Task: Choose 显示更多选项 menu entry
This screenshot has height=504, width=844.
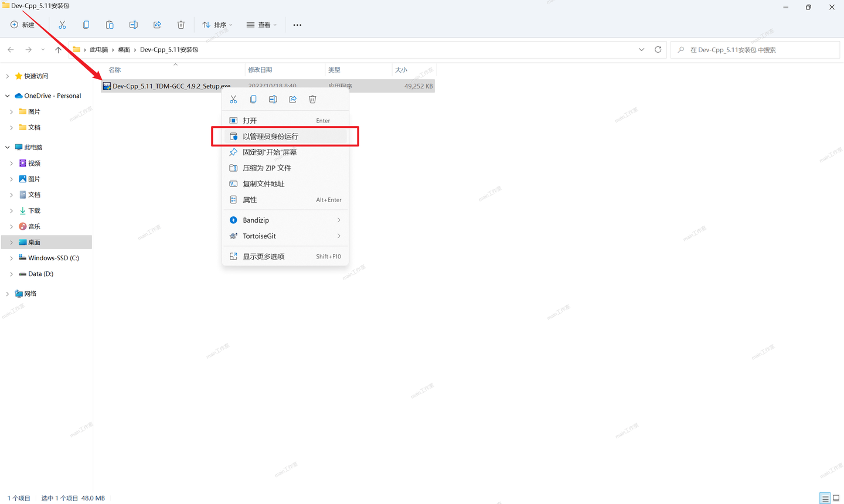Action: (285, 256)
